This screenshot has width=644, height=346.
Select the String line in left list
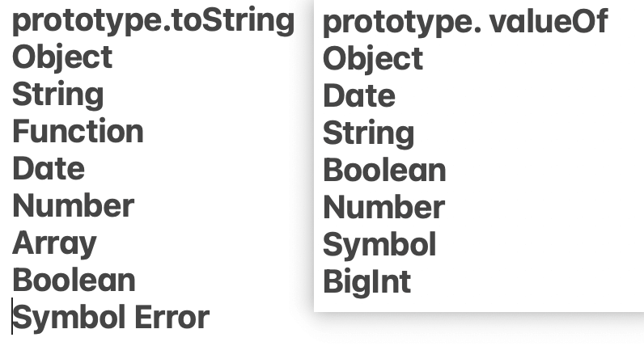tap(58, 95)
